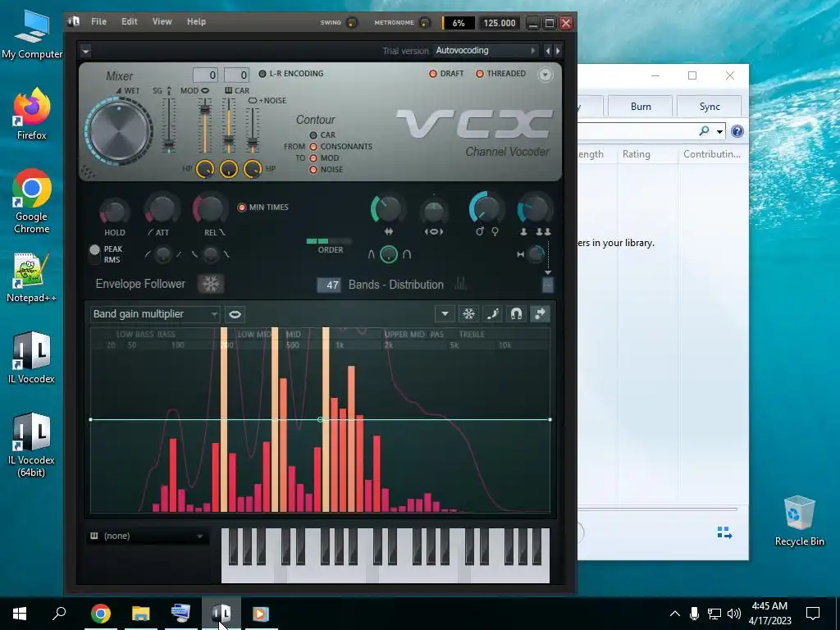
Task: Click the Contributing column header
Action: [712, 154]
